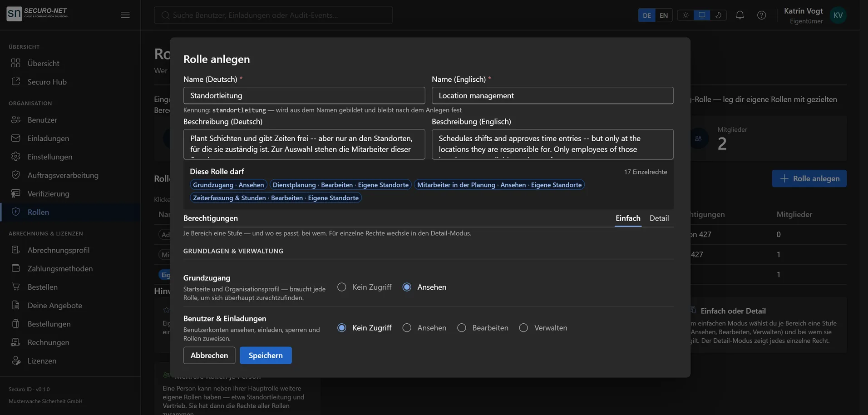Select Ansehen for Grundzugang
Screen dimensions: 868x415
pyautogui.click(x=407, y=287)
